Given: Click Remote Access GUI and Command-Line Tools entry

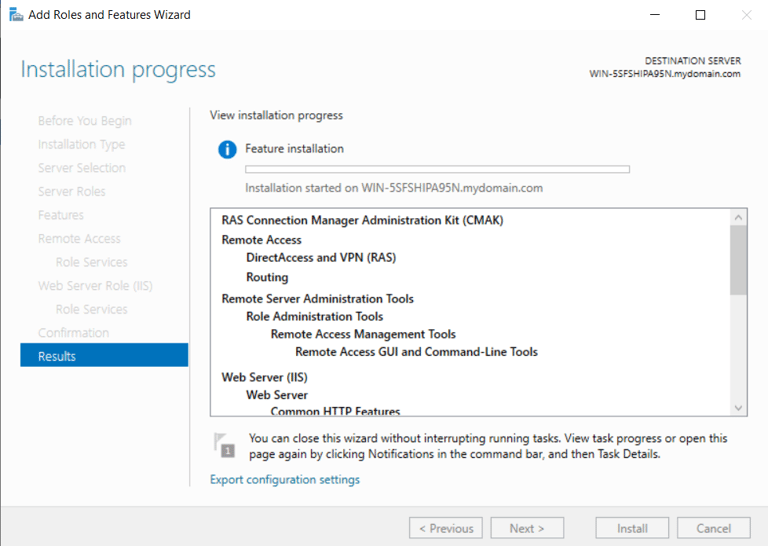Looking at the screenshot, I should (x=416, y=352).
